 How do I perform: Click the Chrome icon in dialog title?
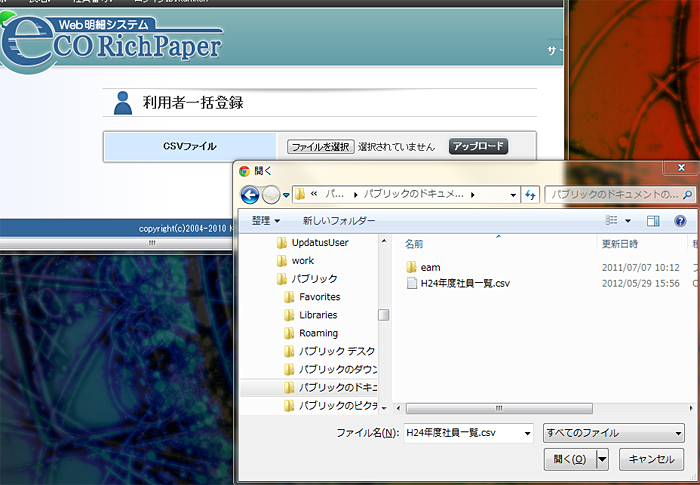244,171
